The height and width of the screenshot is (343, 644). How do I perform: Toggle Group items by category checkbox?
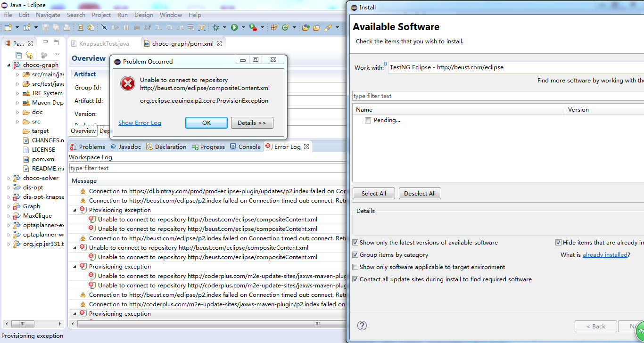pyautogui.click(x=355, y=255)
